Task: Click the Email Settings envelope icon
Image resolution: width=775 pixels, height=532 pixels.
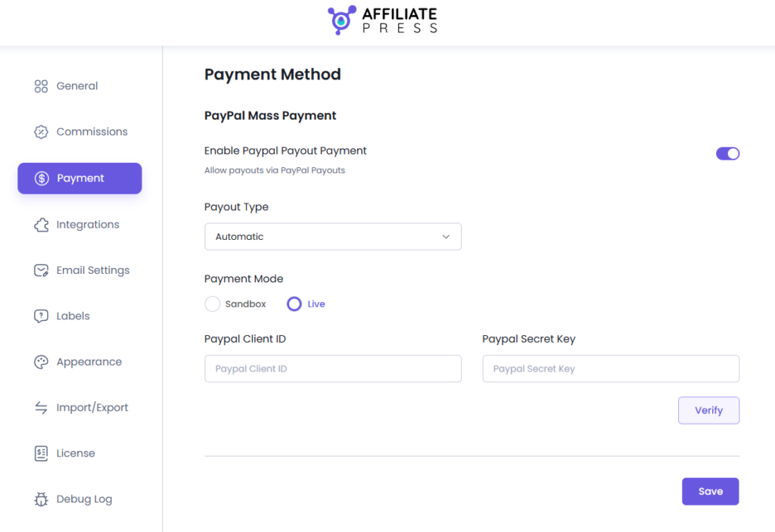Action: click(x=41, y=270)
